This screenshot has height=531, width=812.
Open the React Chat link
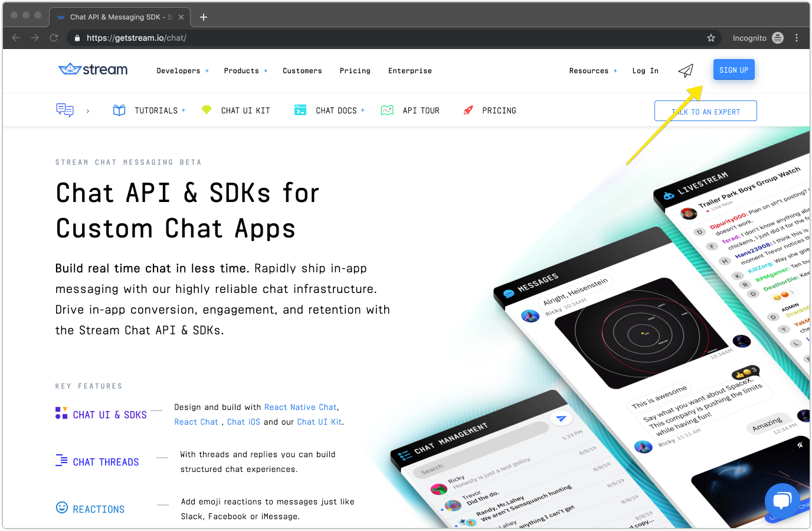(196, 422)
